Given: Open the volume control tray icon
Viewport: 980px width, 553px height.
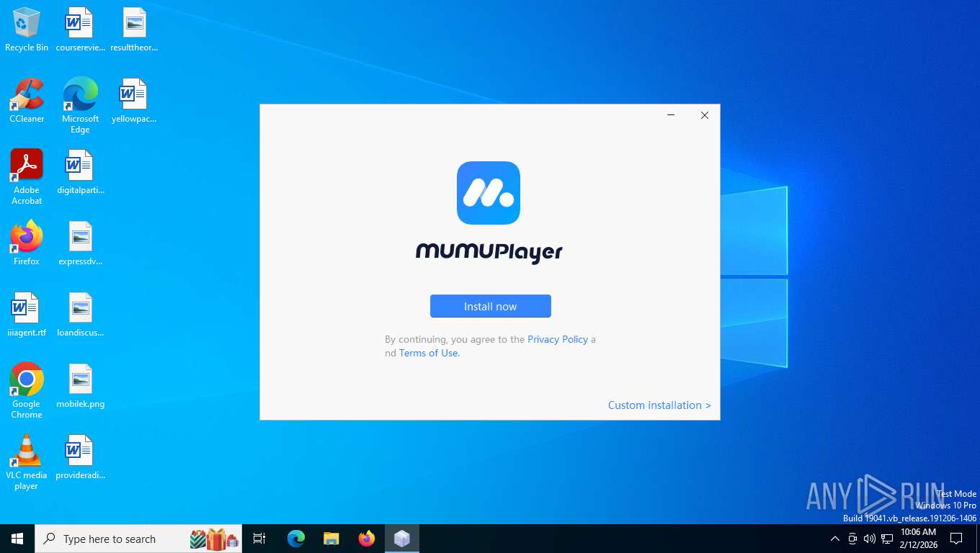Looking at the screenshot, I should [870, 539].
